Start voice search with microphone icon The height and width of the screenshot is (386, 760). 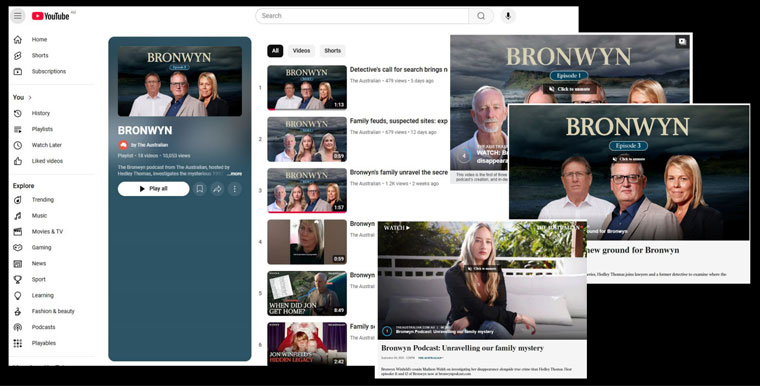pos(508,16)
